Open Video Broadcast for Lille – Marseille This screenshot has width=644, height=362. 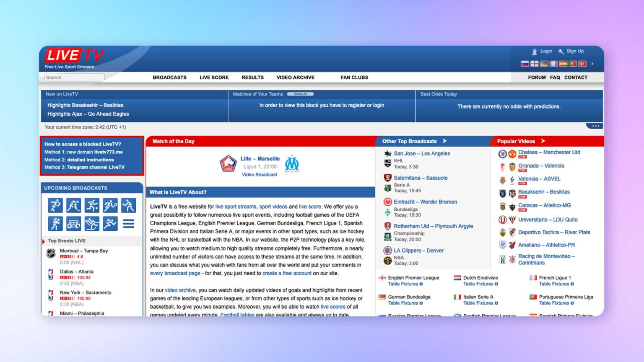point(259,175)
